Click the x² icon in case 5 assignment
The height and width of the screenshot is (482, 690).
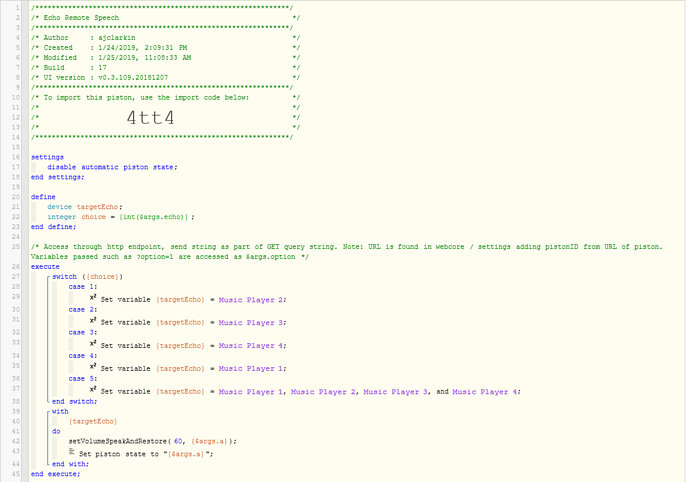93,390
